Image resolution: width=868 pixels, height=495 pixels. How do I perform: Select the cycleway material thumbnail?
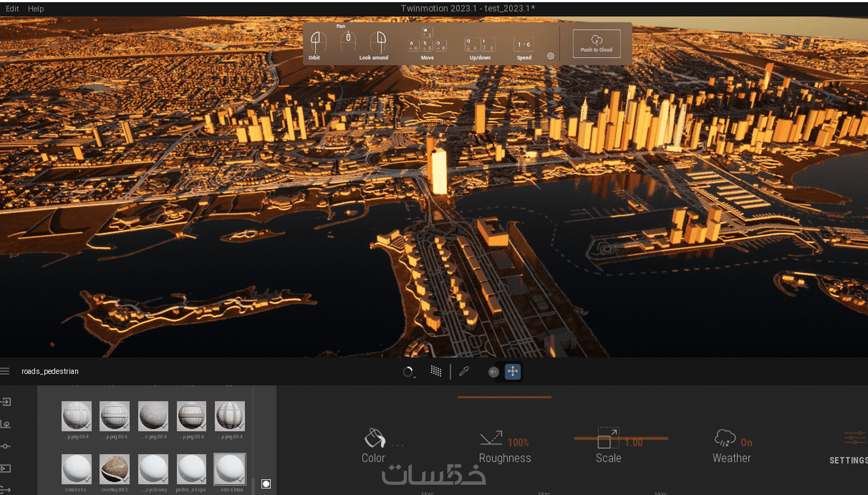pos(153,469)
